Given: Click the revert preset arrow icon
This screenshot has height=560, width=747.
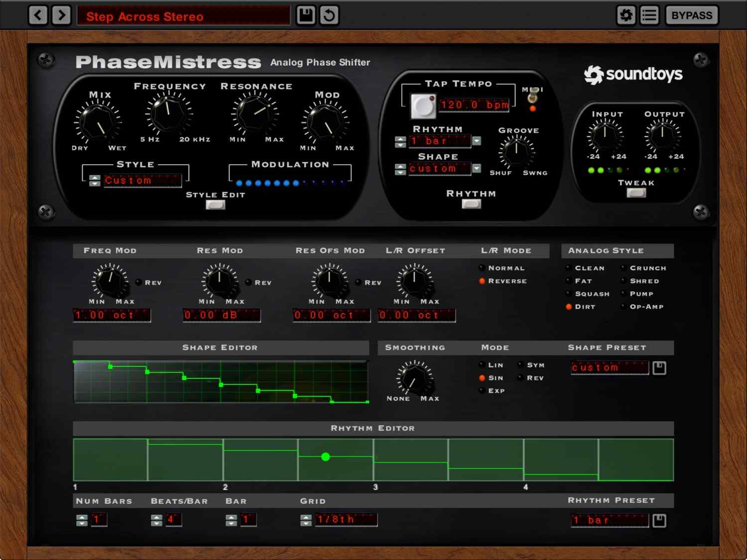Looking at the screenshot, I should 329,15.
